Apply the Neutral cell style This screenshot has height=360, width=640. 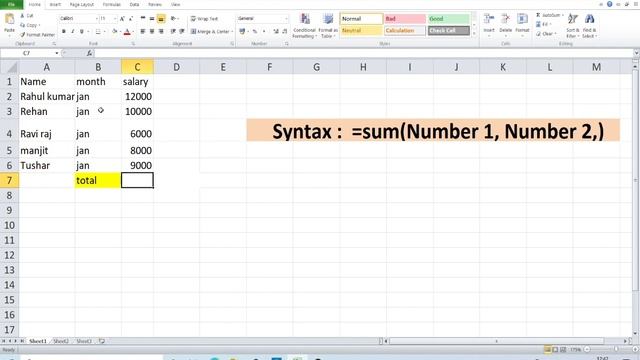(361, 31)
